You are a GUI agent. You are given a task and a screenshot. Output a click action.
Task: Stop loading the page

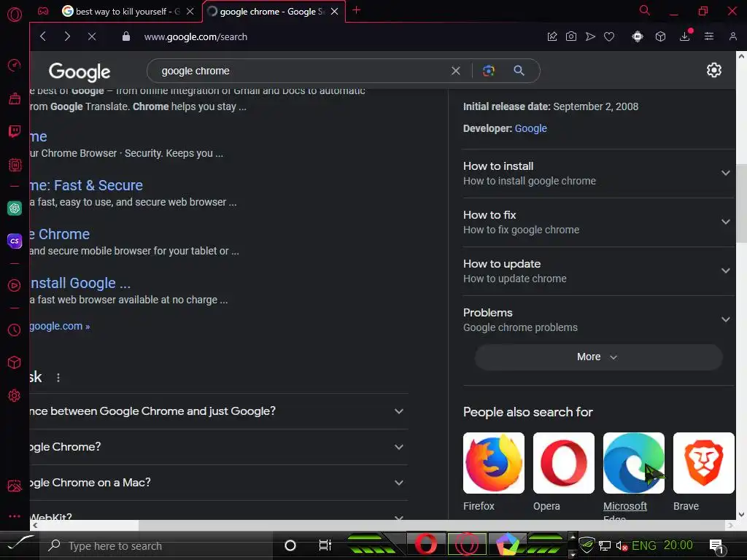click(x=92, y=36)
